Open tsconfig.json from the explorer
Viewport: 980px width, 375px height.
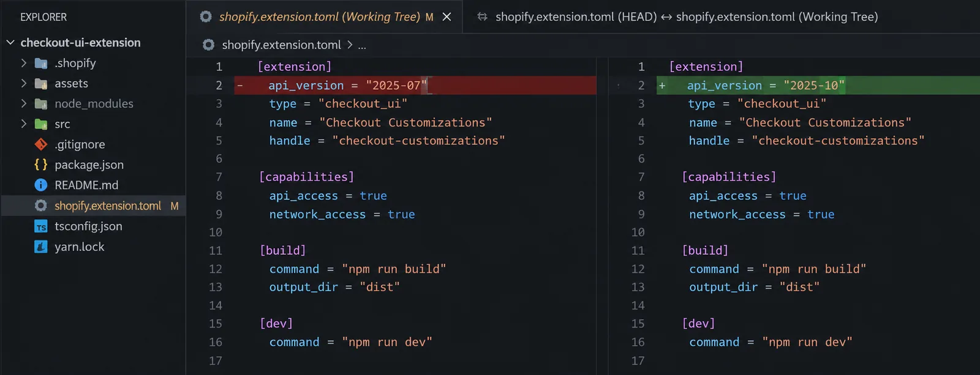pos(88,226)
